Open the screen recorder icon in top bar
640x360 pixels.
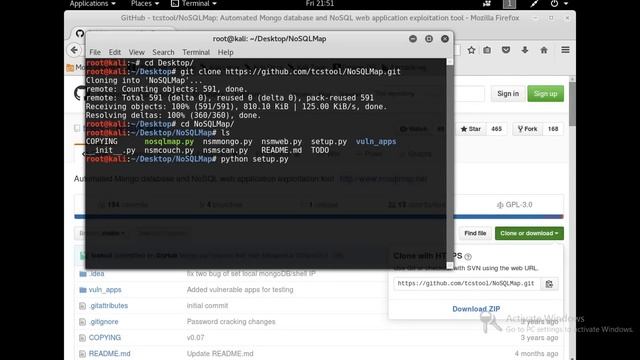pyautogui.click(x=487, y=4)
